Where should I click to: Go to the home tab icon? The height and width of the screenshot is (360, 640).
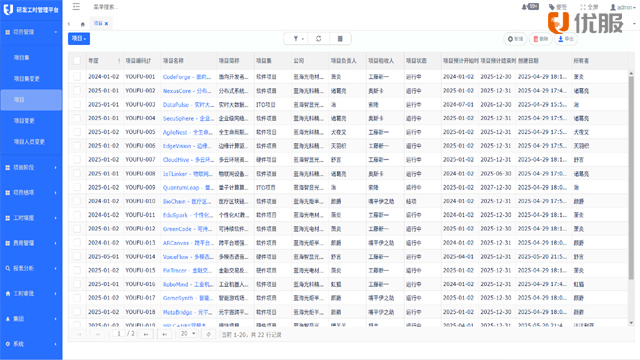pos(82,24)
